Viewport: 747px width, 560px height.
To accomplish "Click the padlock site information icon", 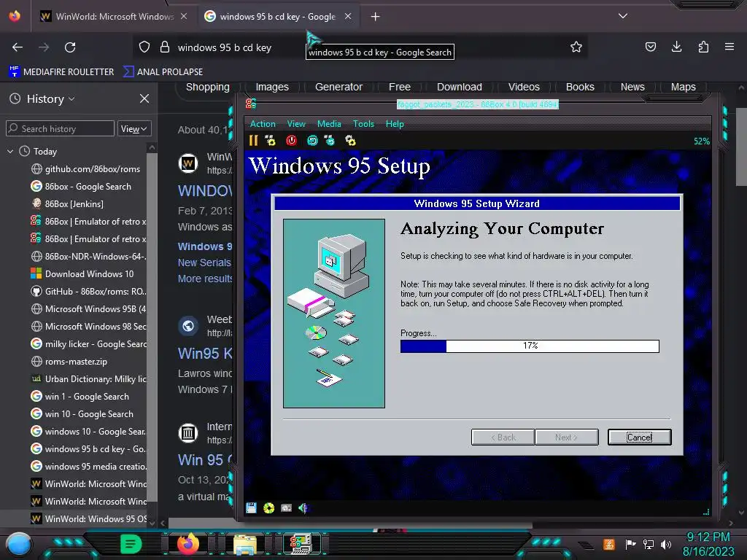I will point(165,47).
